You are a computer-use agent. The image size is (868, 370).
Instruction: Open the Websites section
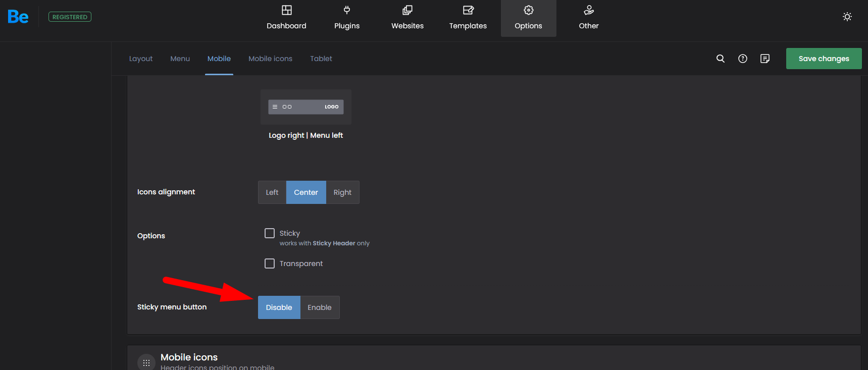point(407,18)
